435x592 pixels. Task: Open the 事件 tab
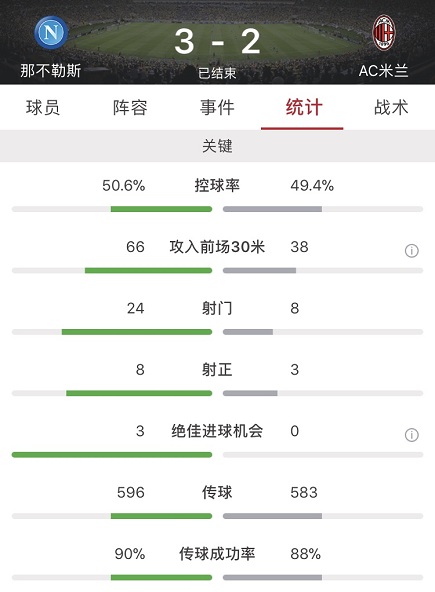pos(217,108)
